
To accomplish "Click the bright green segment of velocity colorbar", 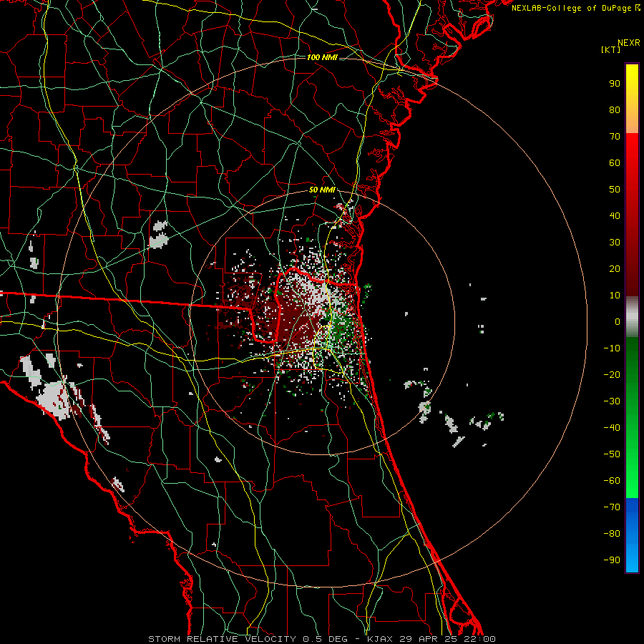I will tap(632, 417).
